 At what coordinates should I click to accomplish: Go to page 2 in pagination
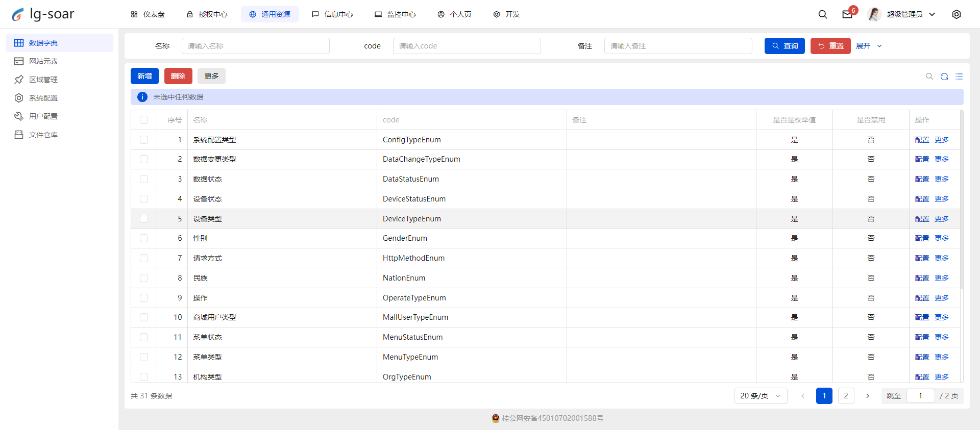[x=846, y=396]
